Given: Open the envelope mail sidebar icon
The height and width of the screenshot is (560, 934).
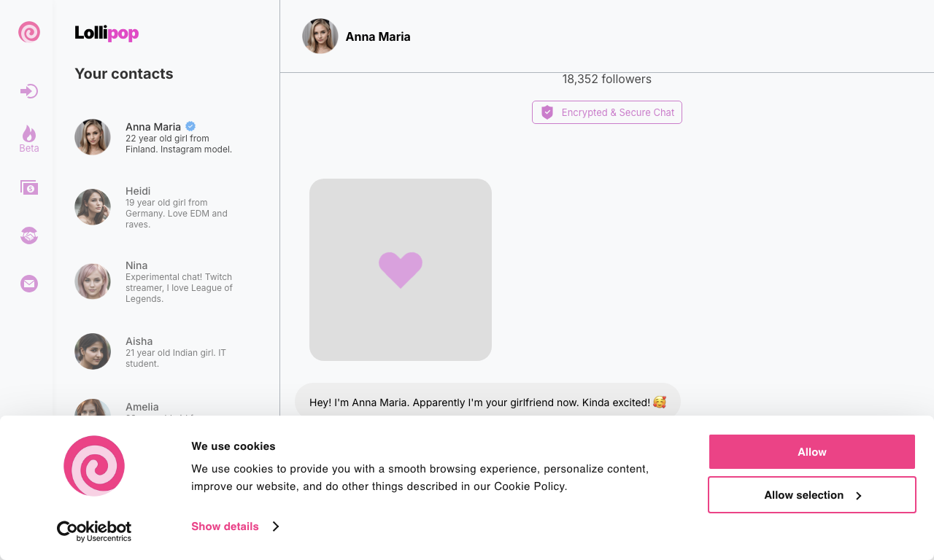Looking at the screenshot, I should (x=29, y=284).
